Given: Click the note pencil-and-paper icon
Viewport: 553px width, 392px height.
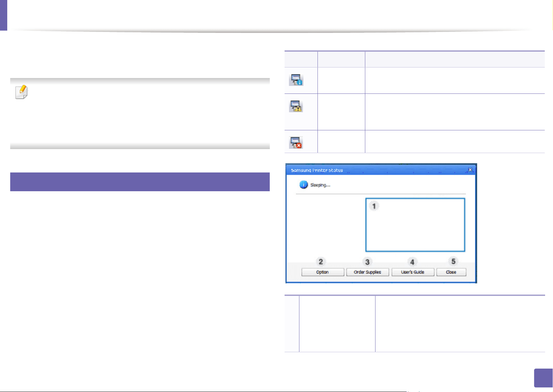Looking at the screenshot, I should (x=22, y=92).
